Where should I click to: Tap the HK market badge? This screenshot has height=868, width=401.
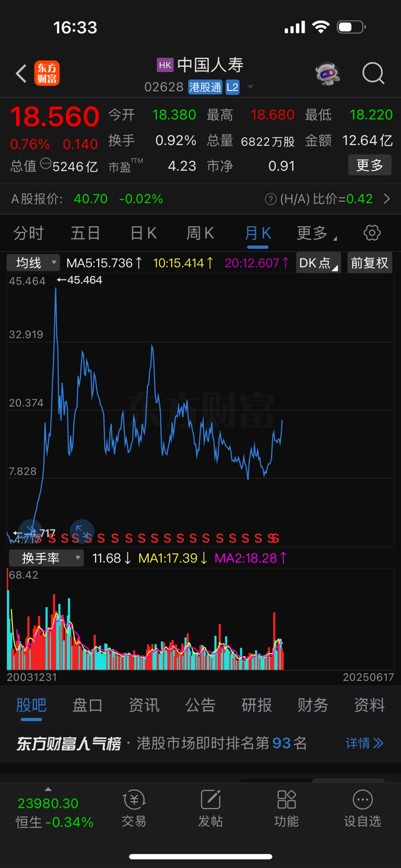click(165, 65)
